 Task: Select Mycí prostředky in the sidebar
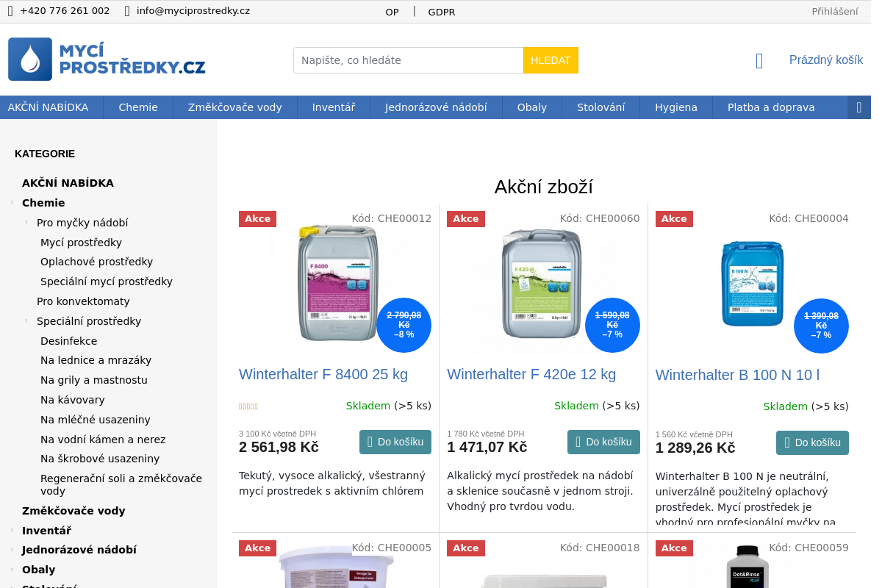(x=81, y=243)
